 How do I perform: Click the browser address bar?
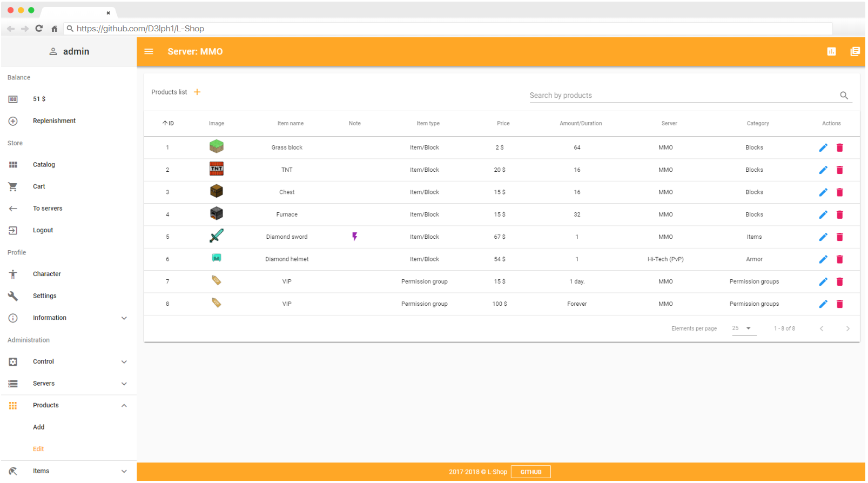pos(448,29)
